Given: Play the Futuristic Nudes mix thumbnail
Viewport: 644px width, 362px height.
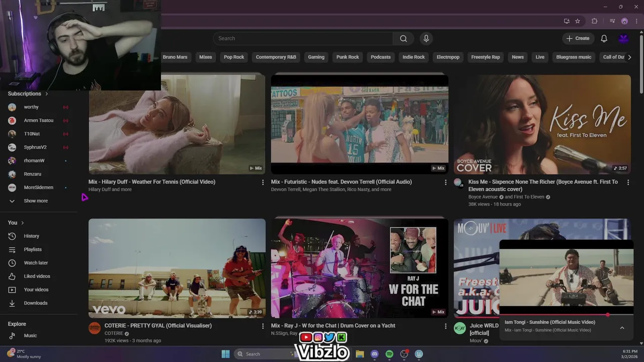Looking at the screenshot, I should [360, 124].
